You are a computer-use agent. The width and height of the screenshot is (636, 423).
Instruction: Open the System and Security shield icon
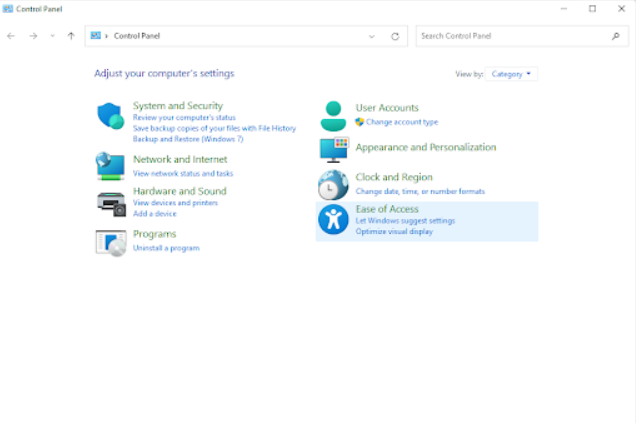click(110, 116)
